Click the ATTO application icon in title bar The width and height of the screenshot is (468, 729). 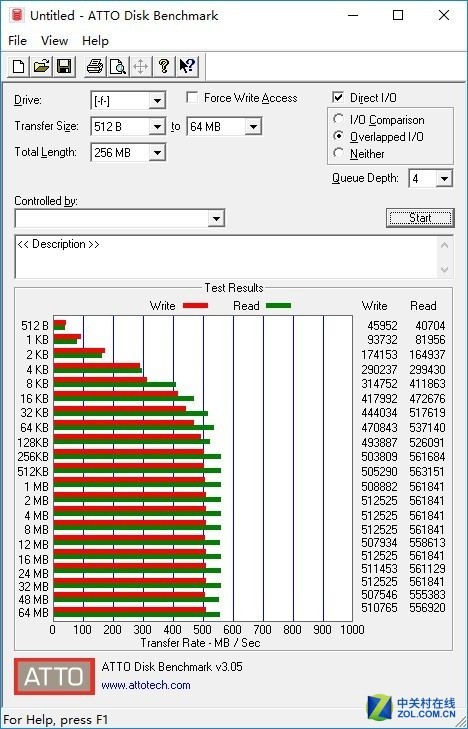pos(17,15)
